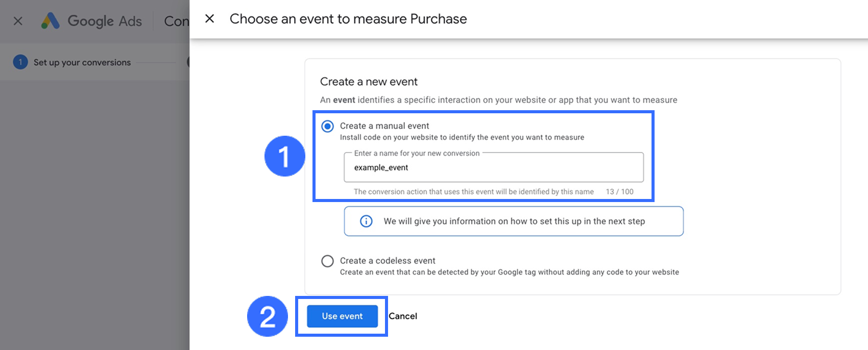Click Set up your conversions step
The image size is (868, 350).
[x=82, y=62]
